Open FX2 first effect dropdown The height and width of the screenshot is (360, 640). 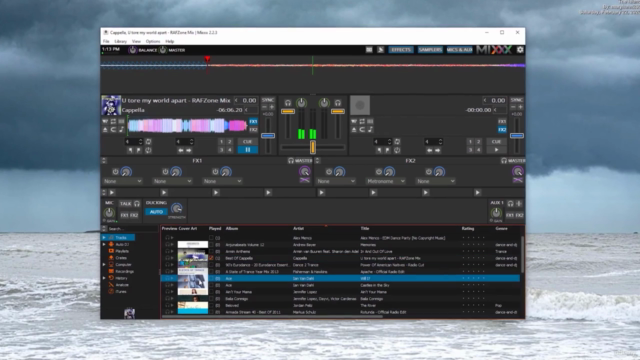click(x=336, y=181)
